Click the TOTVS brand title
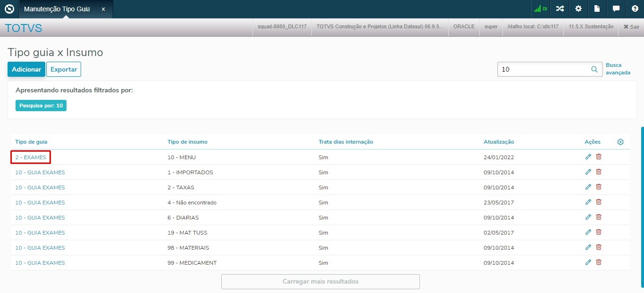The height and width of the screenshot is (293, 644). tap(24, 28)
